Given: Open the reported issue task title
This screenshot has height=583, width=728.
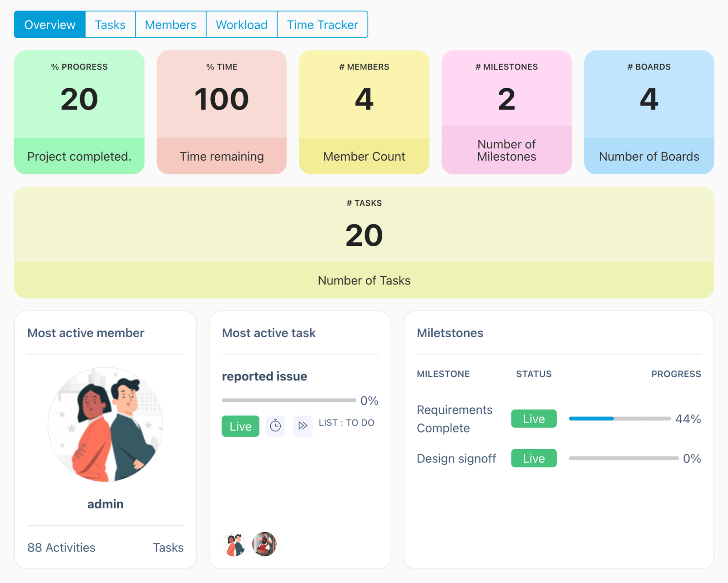Looking at the screenshot, I should pos(264,376).
